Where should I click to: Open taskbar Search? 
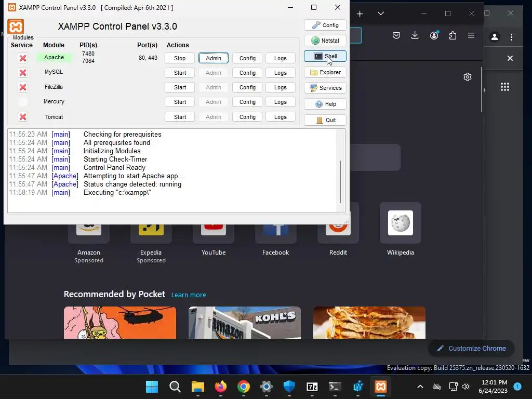(x=175, y=387)
